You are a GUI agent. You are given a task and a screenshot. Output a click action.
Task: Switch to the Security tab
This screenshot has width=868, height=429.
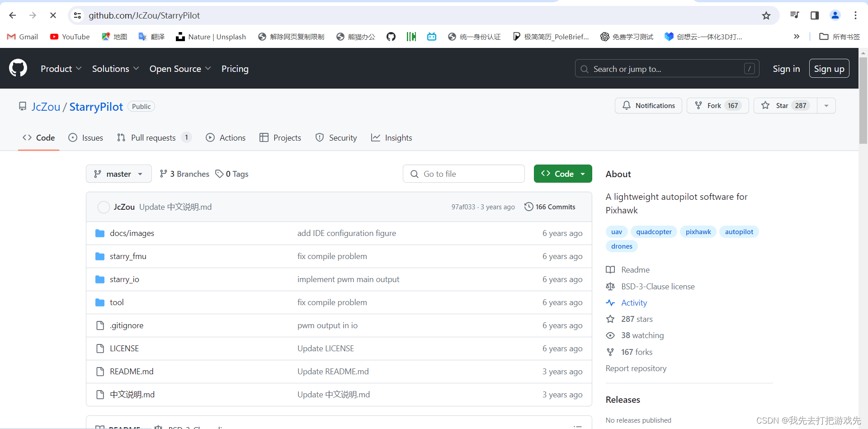pyautogui.click(x=336, y=138)
